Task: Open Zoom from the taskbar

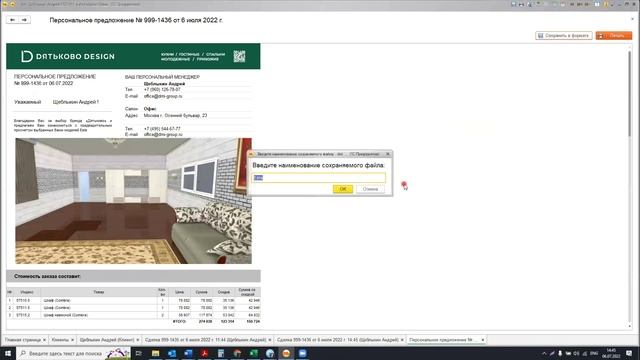Action: click(x=302, y=353)
